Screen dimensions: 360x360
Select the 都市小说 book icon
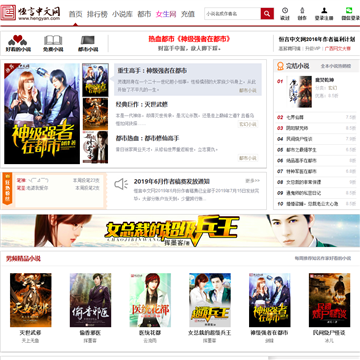(88, 40)
